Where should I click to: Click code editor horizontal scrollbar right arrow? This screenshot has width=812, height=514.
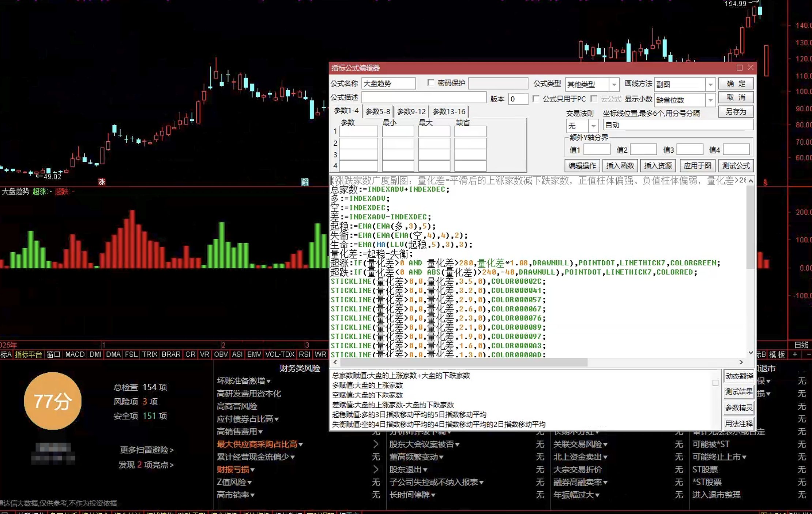pos(741,362)
